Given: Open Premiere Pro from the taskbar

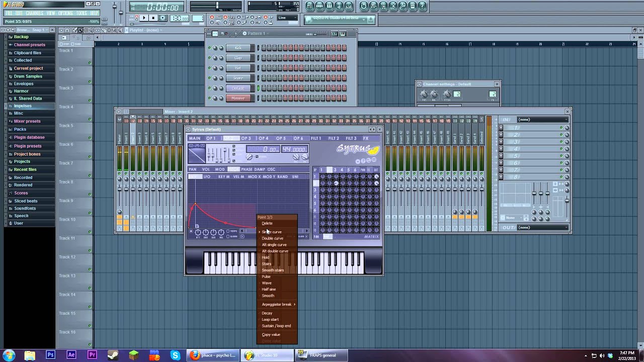Looking at the screenshot, I should [x=92, y=355].
